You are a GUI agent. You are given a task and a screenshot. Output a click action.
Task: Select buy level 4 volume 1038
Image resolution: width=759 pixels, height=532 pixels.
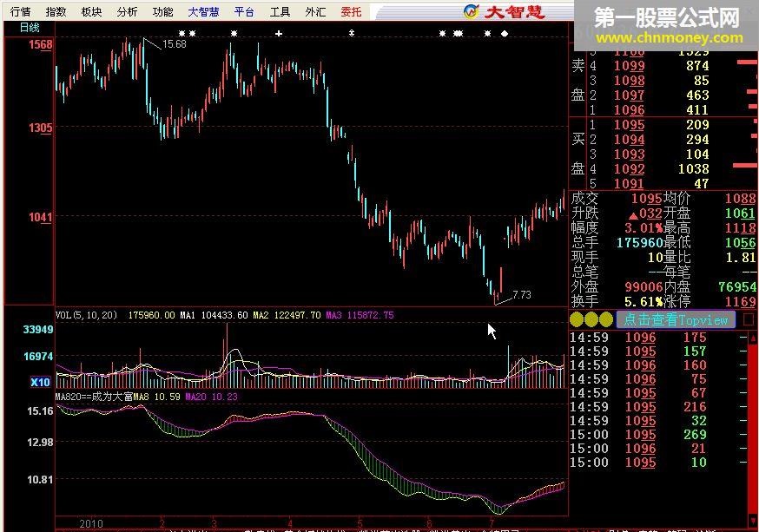(x=694, y=168)
